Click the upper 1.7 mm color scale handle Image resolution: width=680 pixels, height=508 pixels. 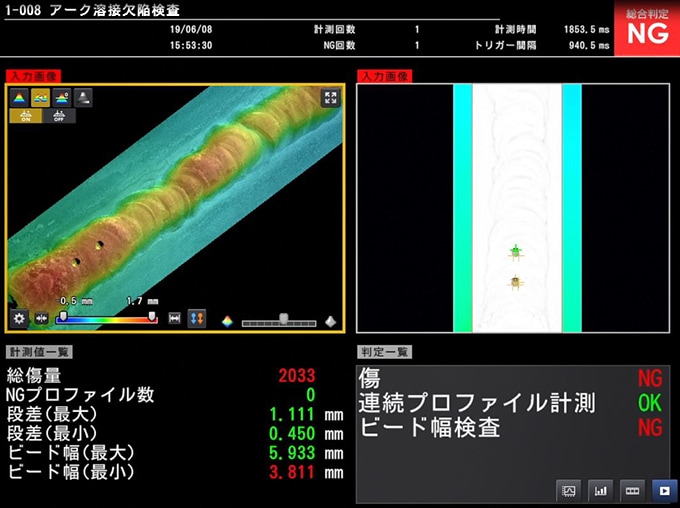coord(152,316)
